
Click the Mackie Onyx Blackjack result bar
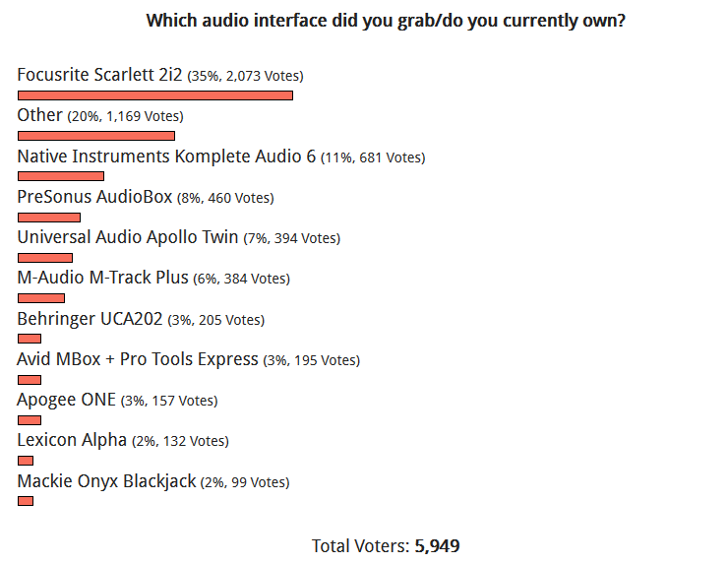pyautogui.click(x=26, y=501)
